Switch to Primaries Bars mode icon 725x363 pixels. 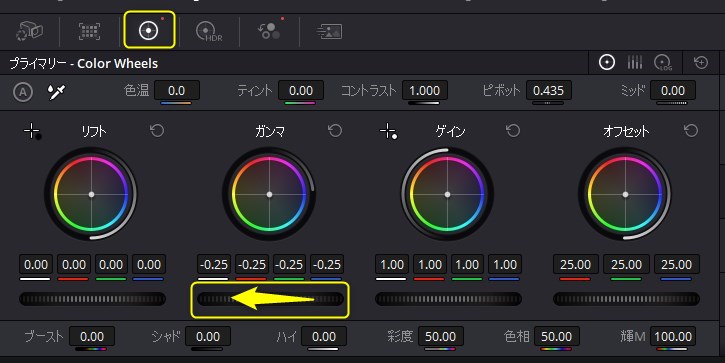coord(634,62)
